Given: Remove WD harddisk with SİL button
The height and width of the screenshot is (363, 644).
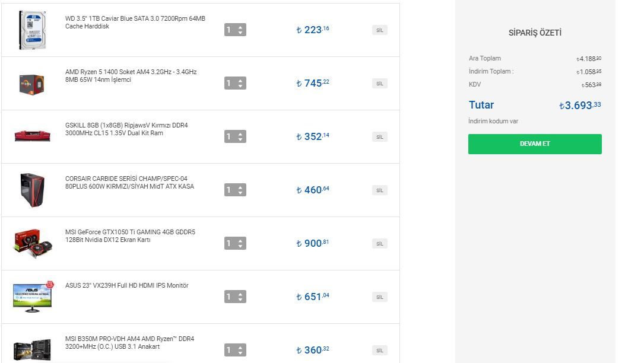Looking at the screenshot, I should pos(379,30).
